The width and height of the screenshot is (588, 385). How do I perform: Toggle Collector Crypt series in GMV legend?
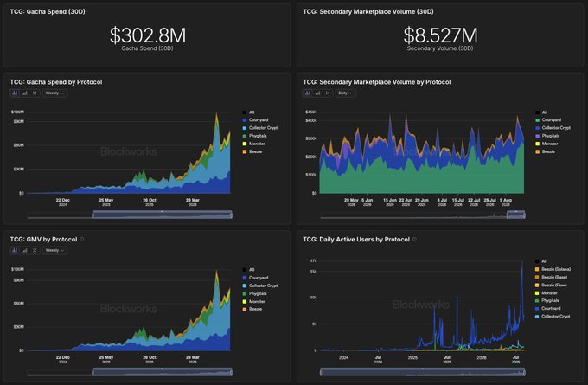[260, 286]
